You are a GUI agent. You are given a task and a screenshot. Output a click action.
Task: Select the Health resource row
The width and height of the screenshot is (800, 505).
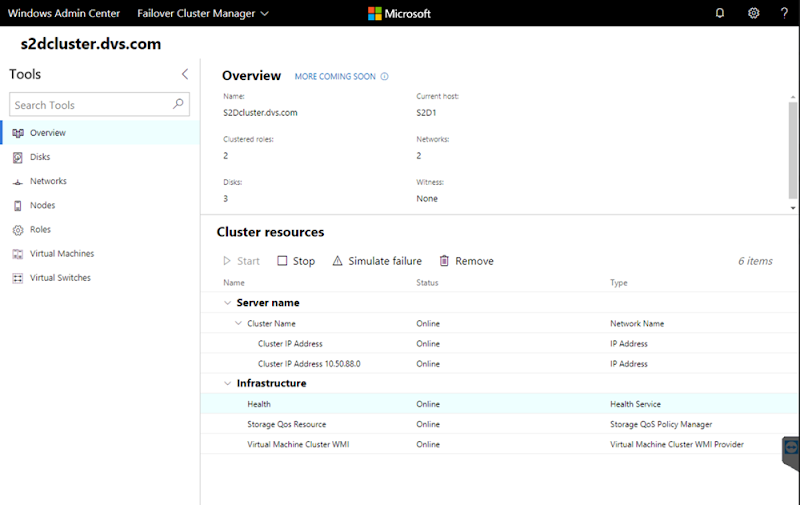[500, 404]
